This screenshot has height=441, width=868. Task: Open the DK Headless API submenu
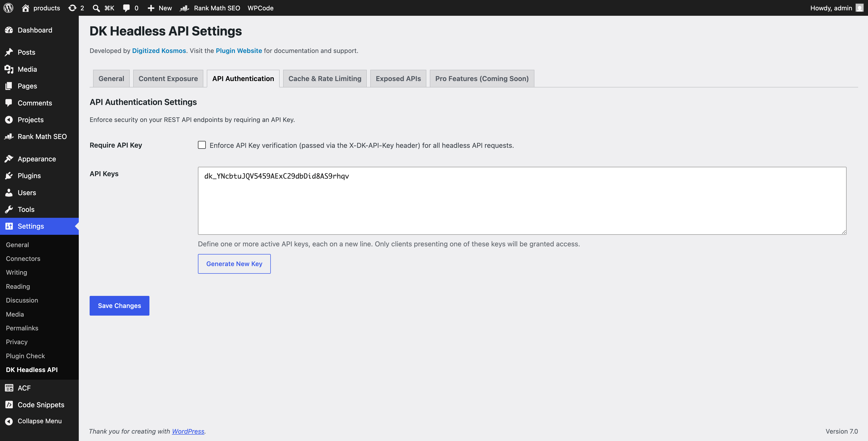(32, 370)
